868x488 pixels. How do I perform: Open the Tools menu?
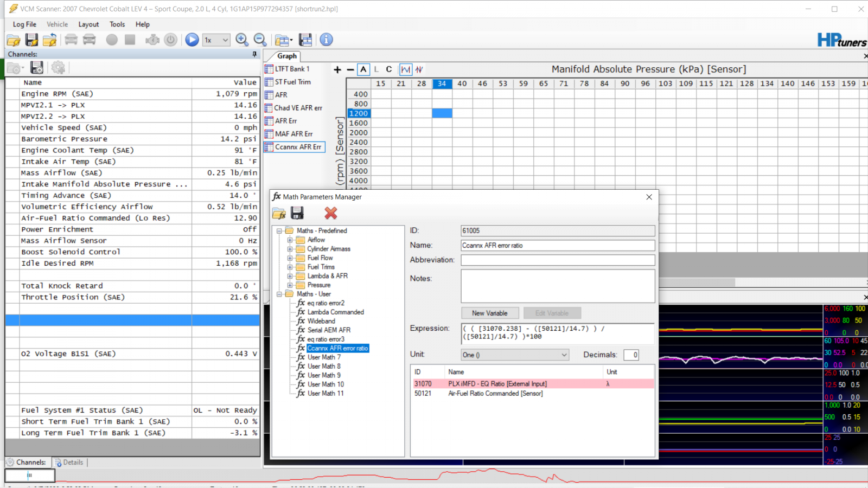coord(117,24)
